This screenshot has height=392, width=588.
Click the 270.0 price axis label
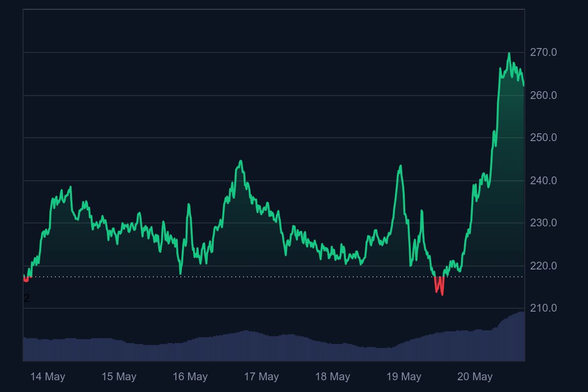(543, 52)
